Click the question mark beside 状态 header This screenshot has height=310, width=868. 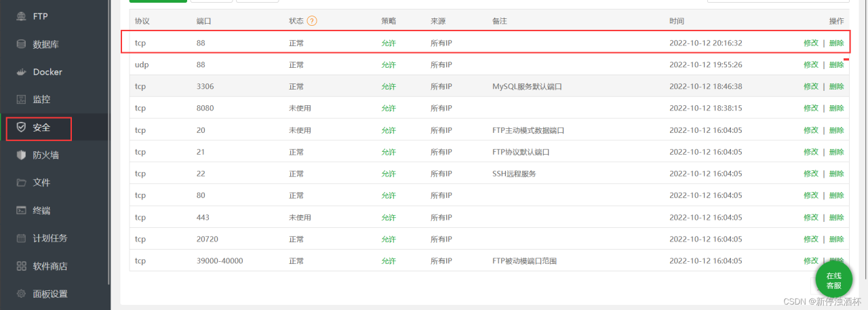(312, 21)
